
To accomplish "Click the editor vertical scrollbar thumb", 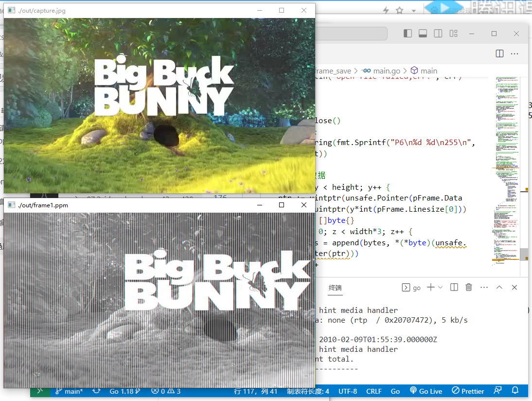I will (524, 254).
